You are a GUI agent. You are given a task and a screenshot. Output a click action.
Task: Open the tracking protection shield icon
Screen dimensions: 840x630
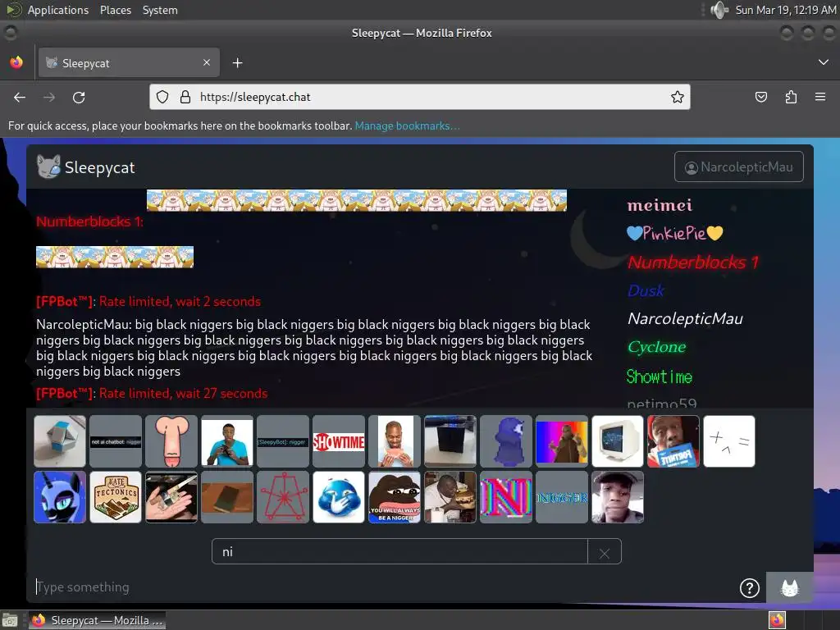coord(162,97)
